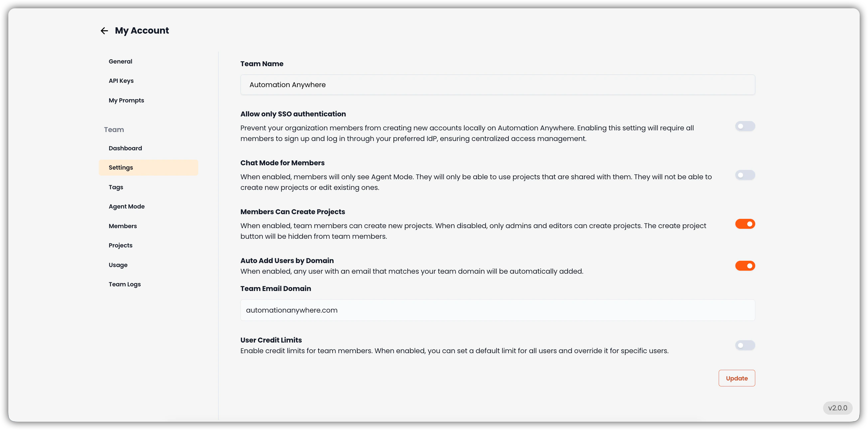
Task: Enable Allow only SSO authentication
Action: (x=745, y=126)
